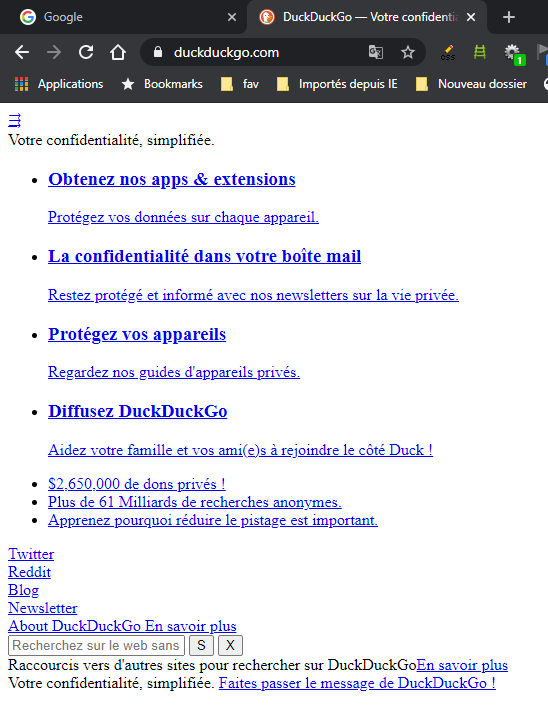Close the DuckDuckGo tab
548x710 pixels.
[x=471, y=17]
